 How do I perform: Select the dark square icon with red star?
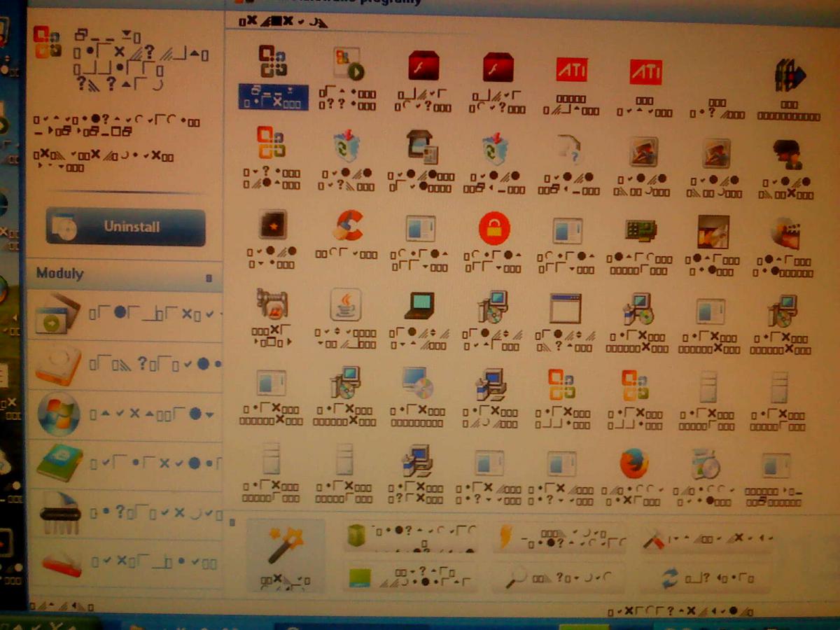(x=272, y=225)
